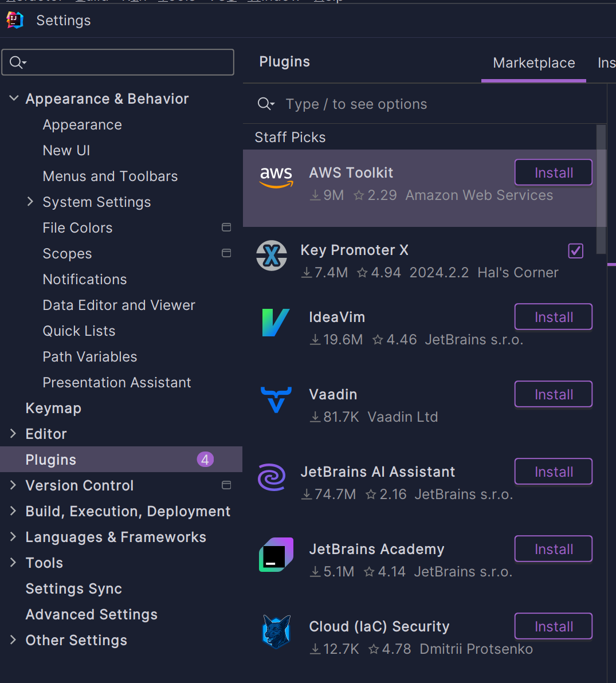Image resolution: width=616 pixels, height=683 pixels.
Task: Click the AWS Toolkit plugin logo
Action: [276, 177]
